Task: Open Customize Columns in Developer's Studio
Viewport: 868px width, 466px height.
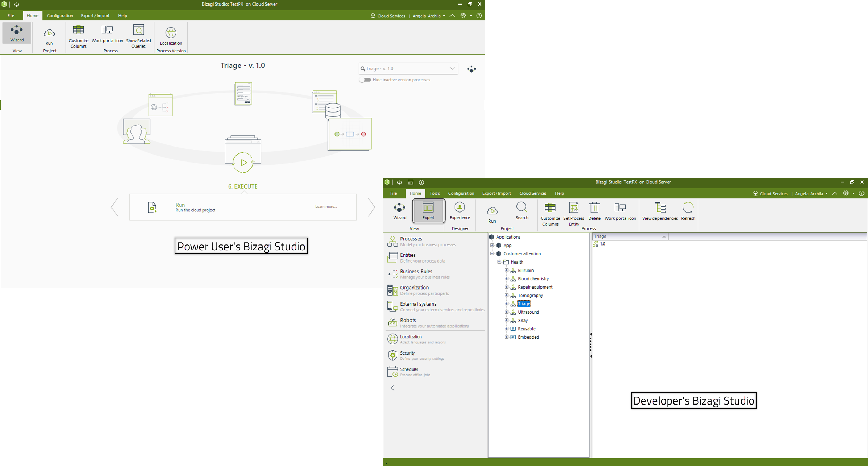Action: point(550,214)
